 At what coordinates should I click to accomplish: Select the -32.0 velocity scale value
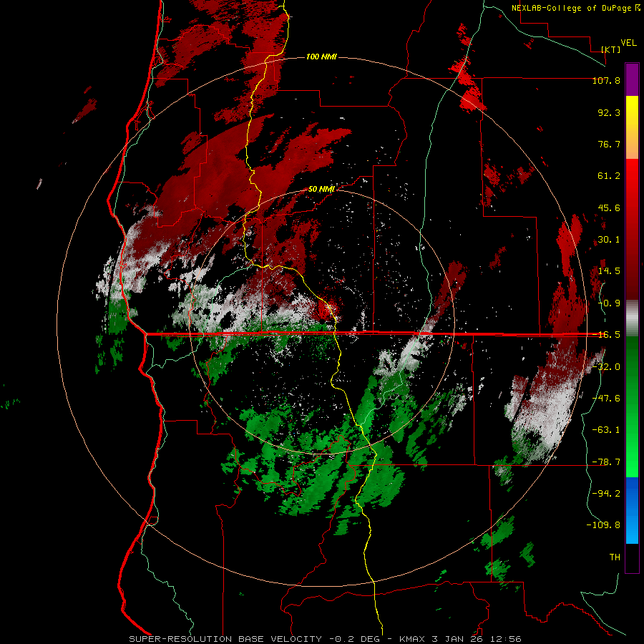pyautogui.click(x=606, y=367)
